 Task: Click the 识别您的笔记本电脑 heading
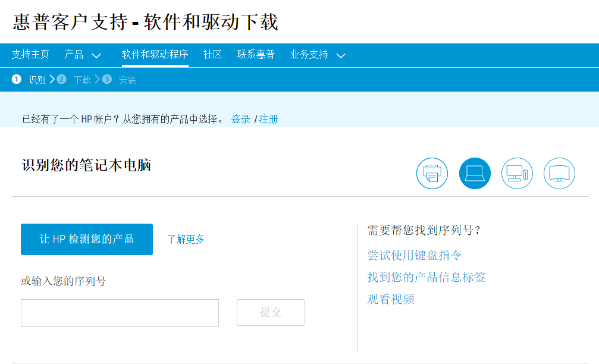tap(87, 165)
